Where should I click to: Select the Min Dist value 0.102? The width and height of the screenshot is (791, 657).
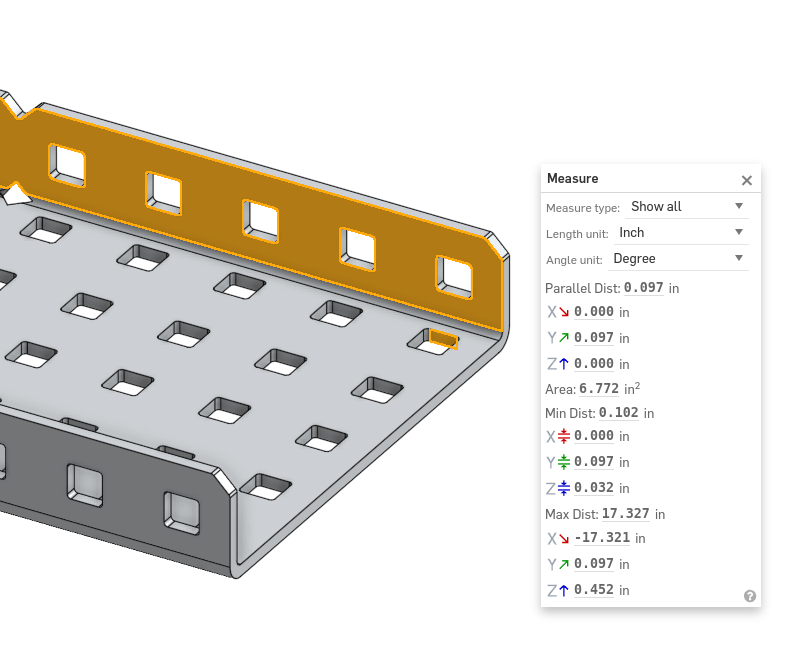click(619, 413)
